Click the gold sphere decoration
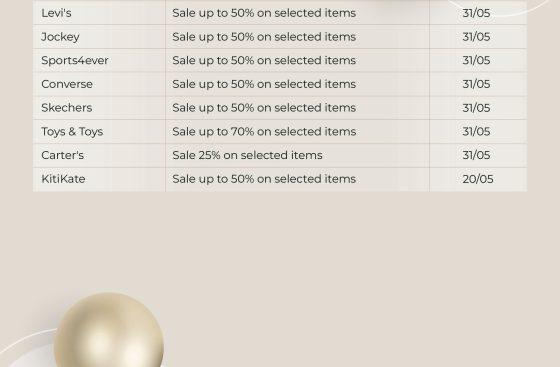Screen dimensions: 560x367 (109, 330)
